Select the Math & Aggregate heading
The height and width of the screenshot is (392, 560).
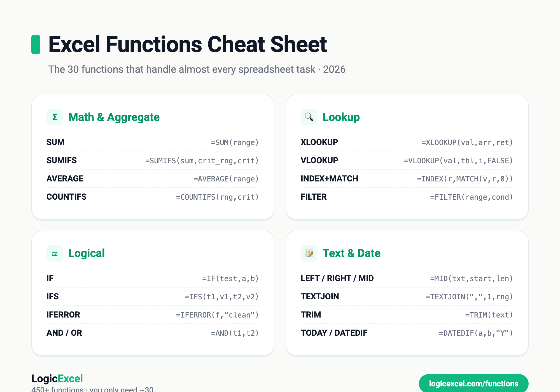114,117
